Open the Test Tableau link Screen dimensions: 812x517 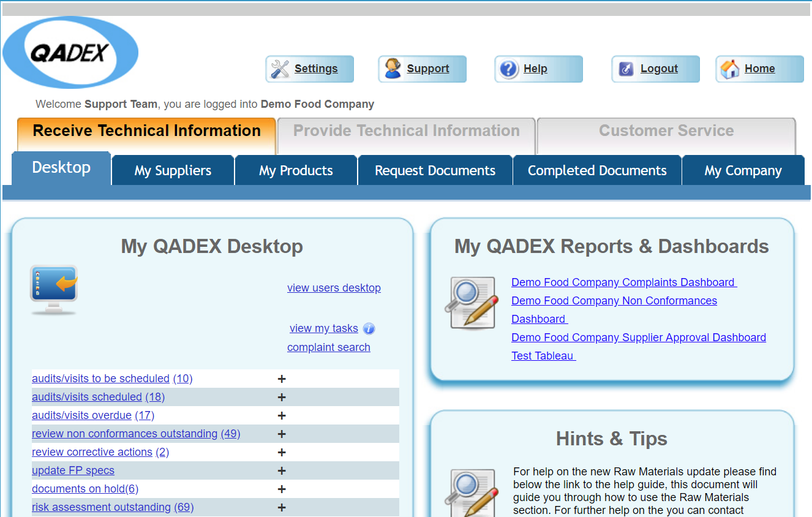pyautogui.click(x=543, y=356)
